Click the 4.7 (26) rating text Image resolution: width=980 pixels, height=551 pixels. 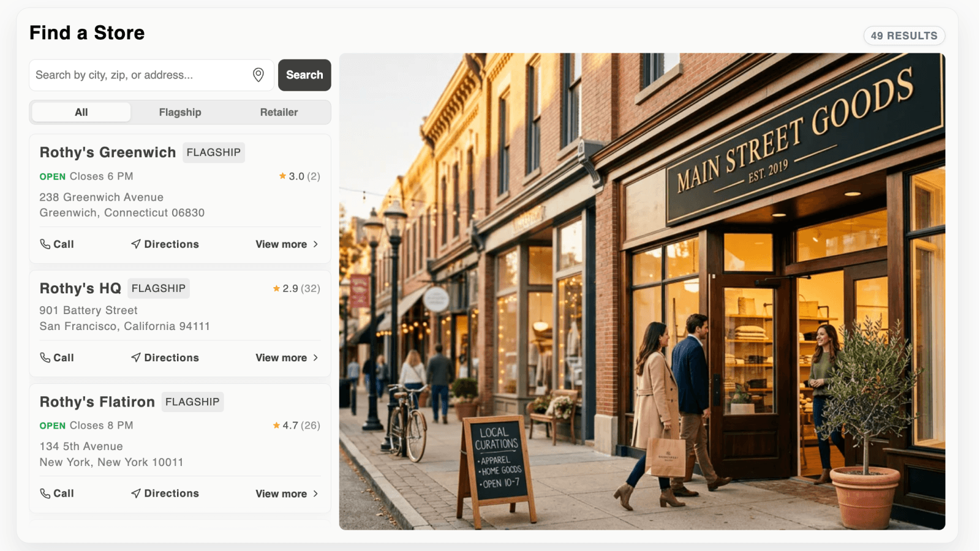click(301, 425)
